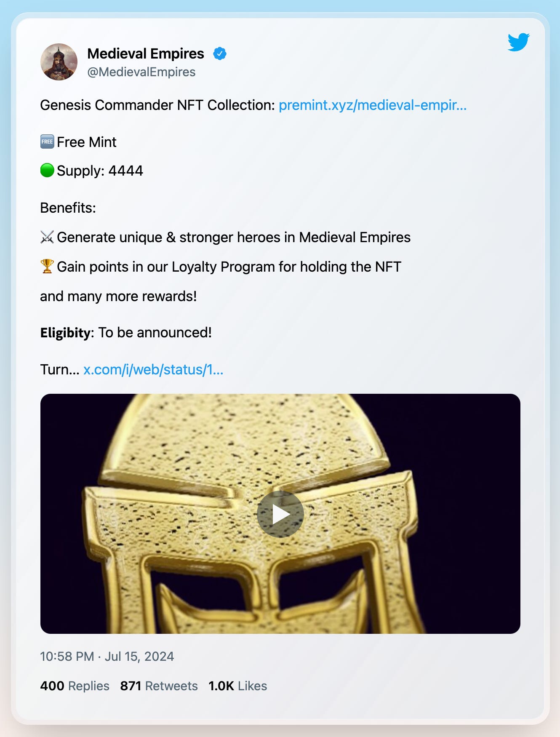Open the premint.xyz/medieval-empir link
Image resolution: width=560 pixels, height=737 pixels.
coord(373,105)
